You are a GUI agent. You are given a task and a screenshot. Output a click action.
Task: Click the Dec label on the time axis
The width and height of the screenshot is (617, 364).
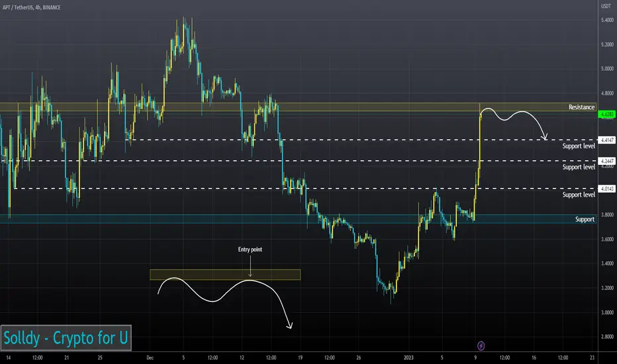tap(150, 357)
